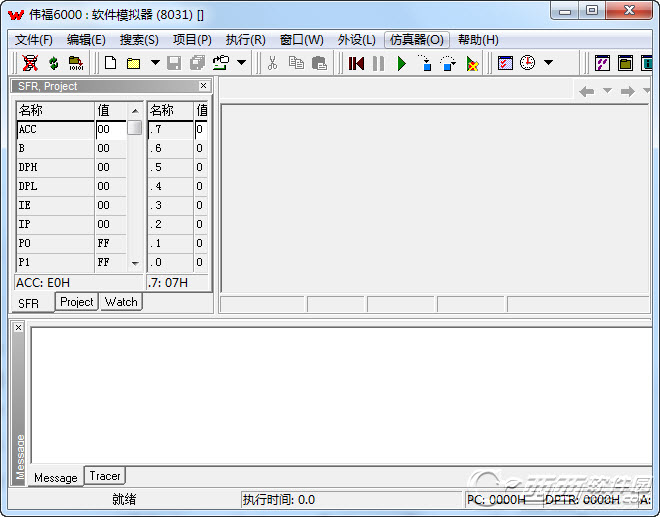Switch to the Project tab
This screenshot has width=660, height=517.
[x=76, y=302]
